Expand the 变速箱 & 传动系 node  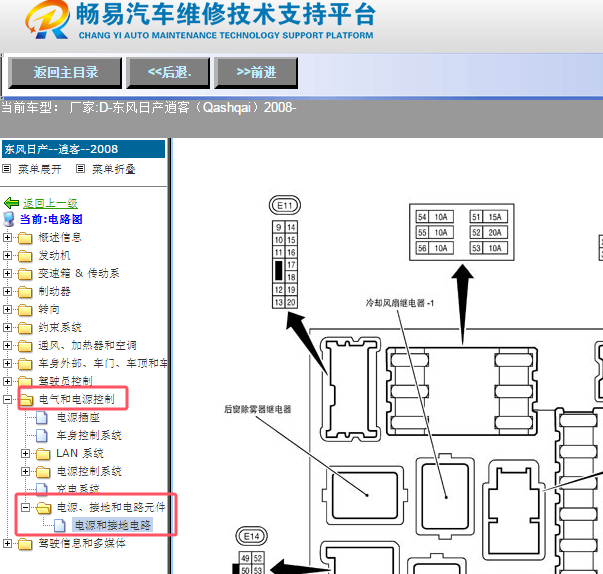point(7,273)
